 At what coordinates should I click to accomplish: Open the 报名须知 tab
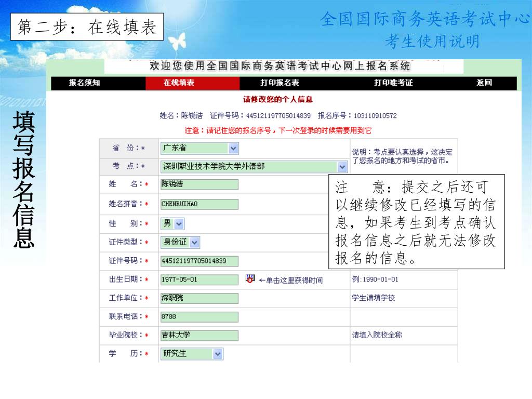85,83
